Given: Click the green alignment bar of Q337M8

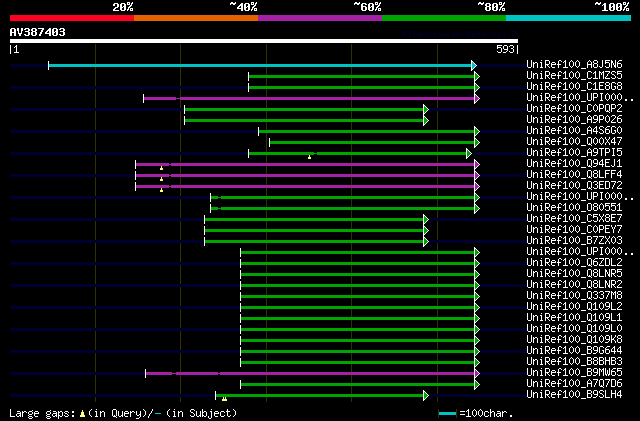Looking at the screenshot, I should (357, 297).
